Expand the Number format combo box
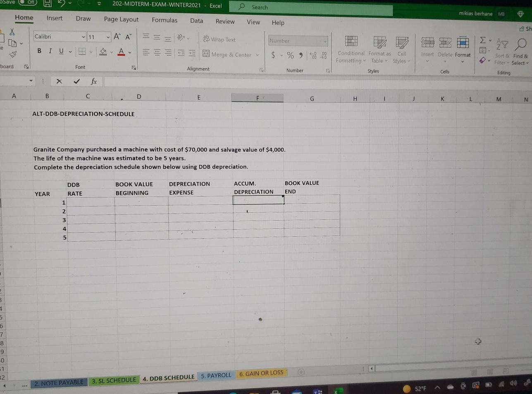 coord(325,41)
